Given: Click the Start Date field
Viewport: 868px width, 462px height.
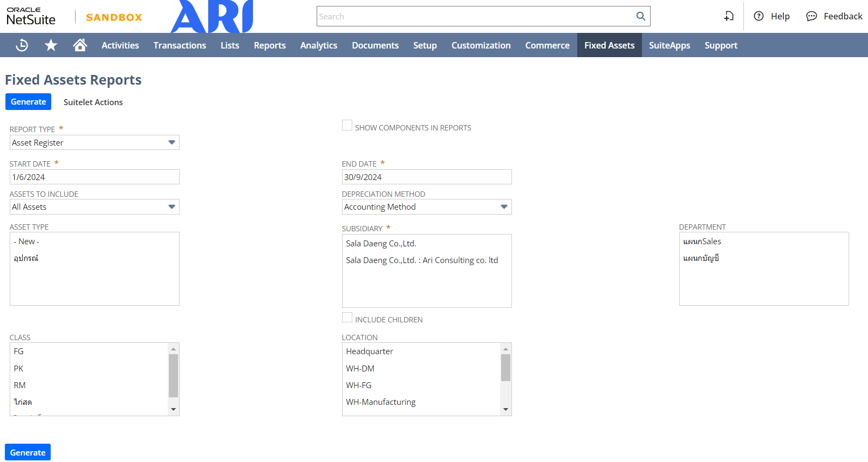Looking at the screenshot, I should 94,177.
